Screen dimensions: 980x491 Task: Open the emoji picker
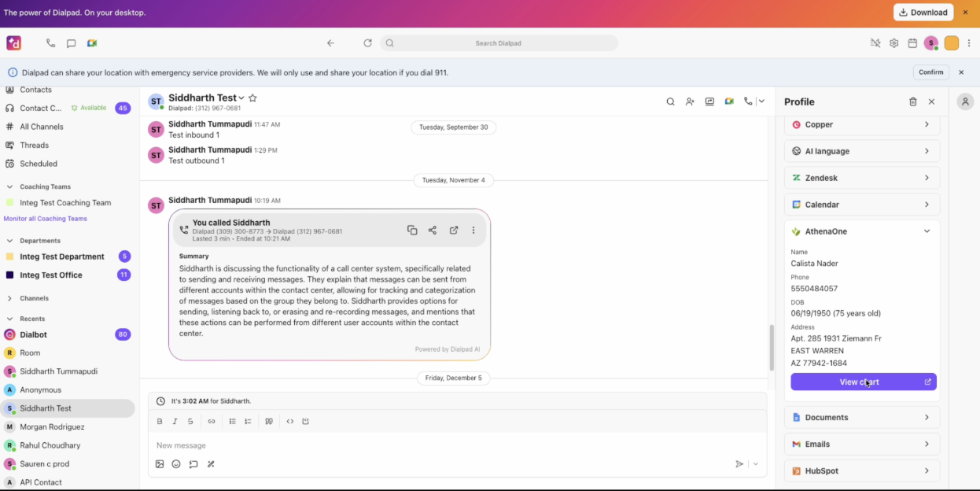coord(176,464)
